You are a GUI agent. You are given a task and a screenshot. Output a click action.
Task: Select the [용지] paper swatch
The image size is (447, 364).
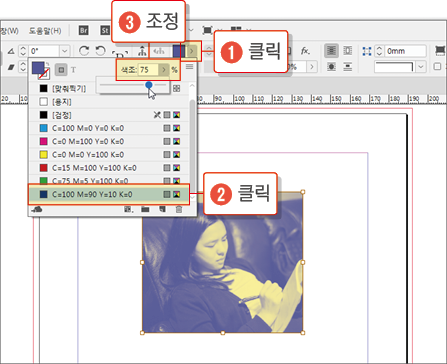coord(109,102)
